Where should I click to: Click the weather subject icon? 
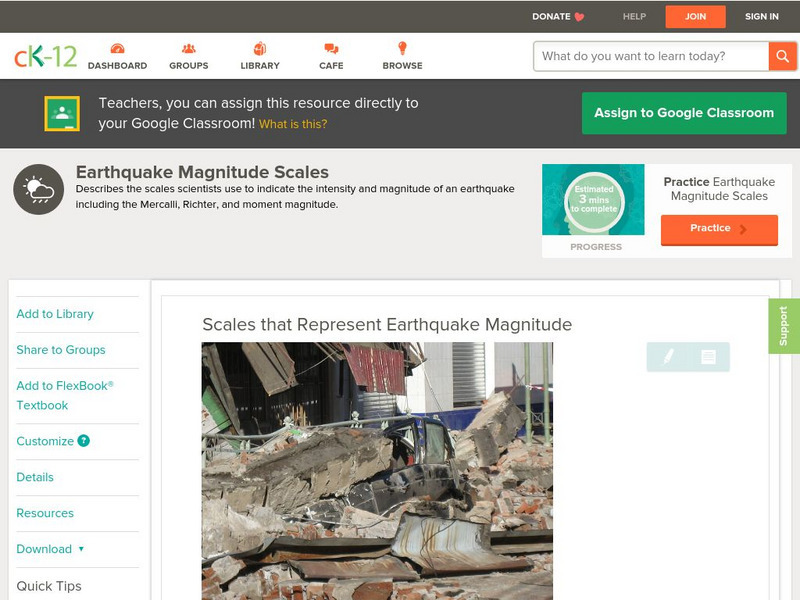click(39, 189)
